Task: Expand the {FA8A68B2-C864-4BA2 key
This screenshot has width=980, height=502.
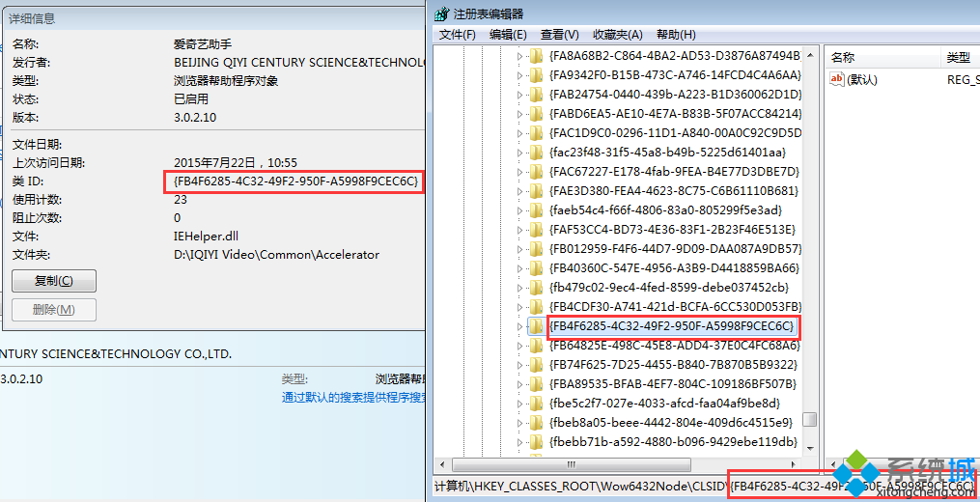Action: 519,56
